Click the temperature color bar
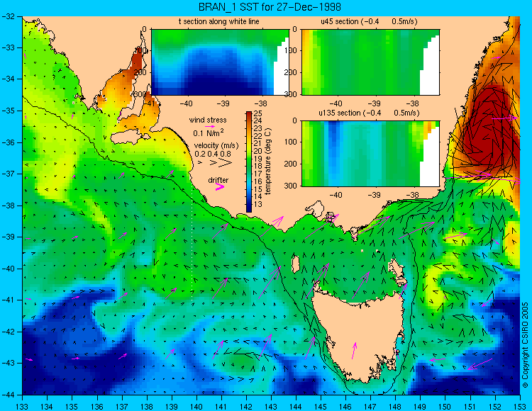This screenshot has width=532, height=411. point(249,162)
